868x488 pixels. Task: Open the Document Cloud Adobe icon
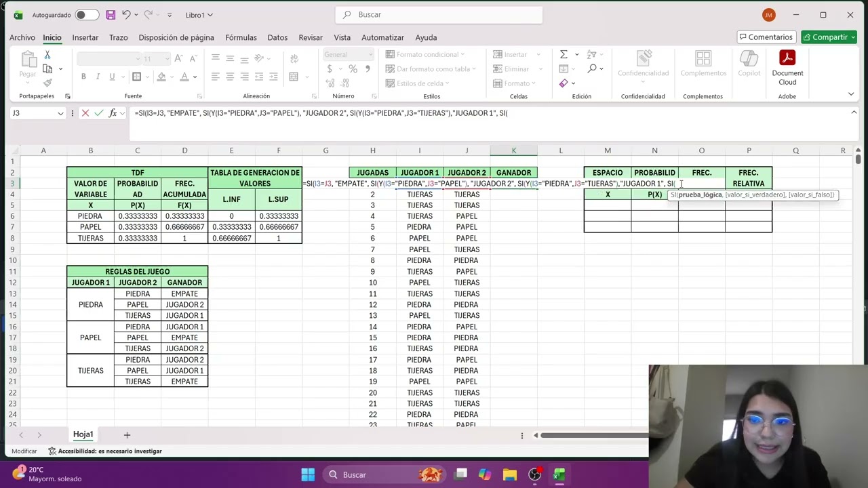(787, 68)
